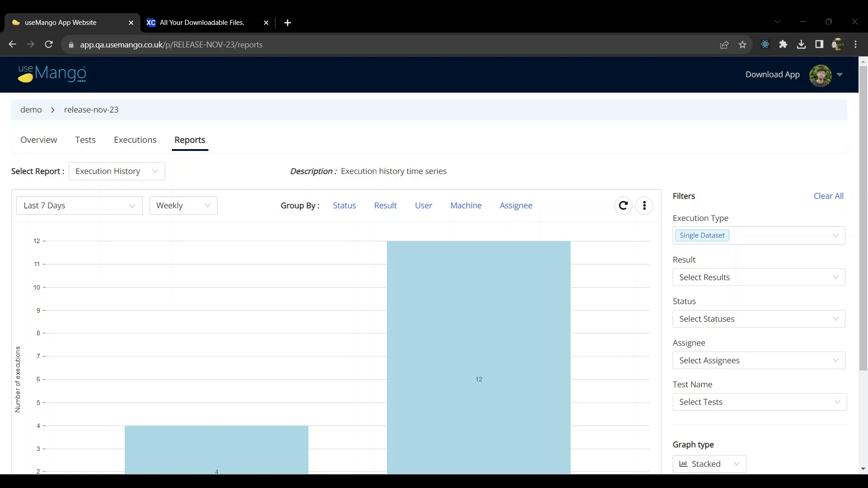Select the Reports tab
868x488 pixels.
click(190, 140)
